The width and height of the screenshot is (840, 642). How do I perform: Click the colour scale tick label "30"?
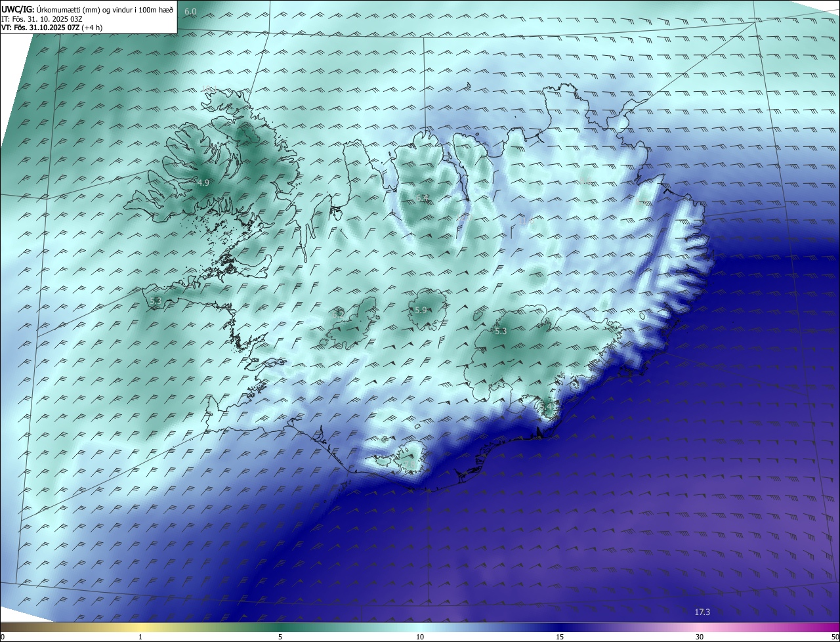tap(700, 637)
